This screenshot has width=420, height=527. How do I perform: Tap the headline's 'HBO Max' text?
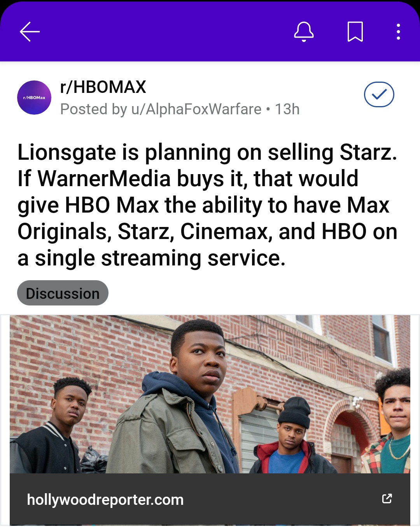click(112, 205)
